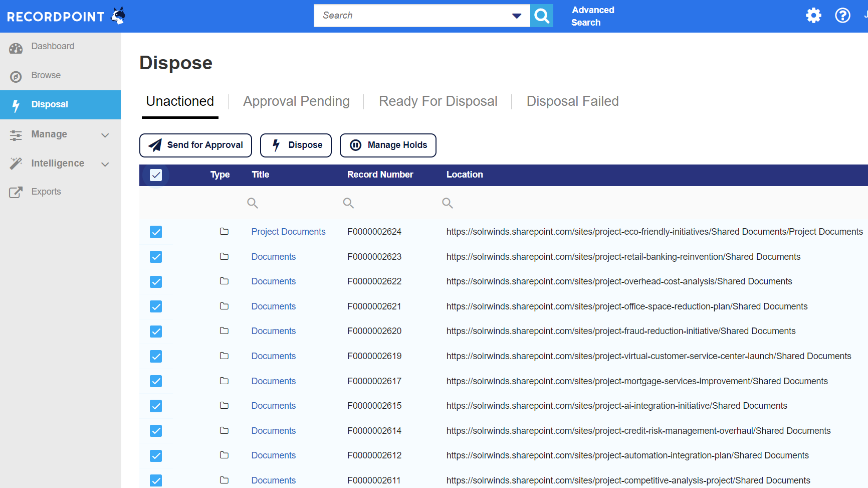Click folder icon for record F0000002611
This screenshot has width=868, height=488.
(224, 480)
